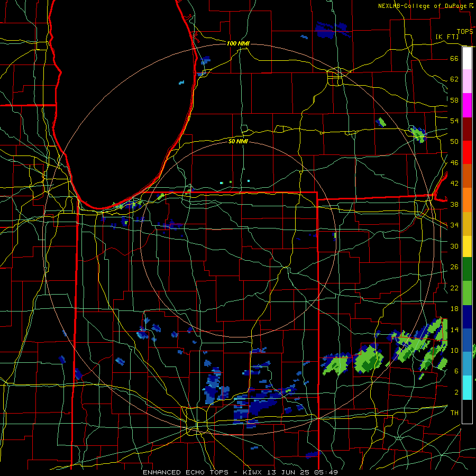Viewport: 476px width, 476px height.
Task: Click the '62' legend value
Action: (454, 79)
